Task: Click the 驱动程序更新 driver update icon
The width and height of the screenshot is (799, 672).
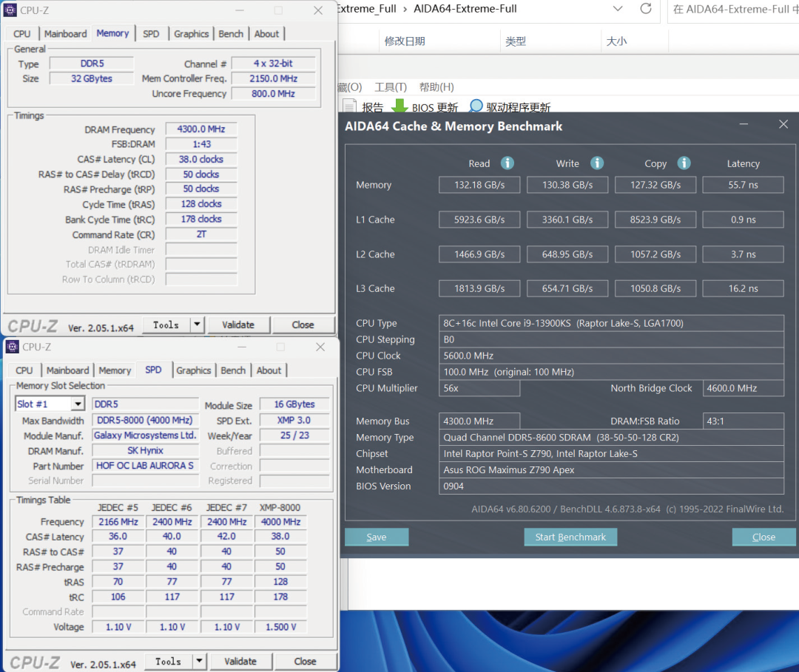Action: [476, 106]
